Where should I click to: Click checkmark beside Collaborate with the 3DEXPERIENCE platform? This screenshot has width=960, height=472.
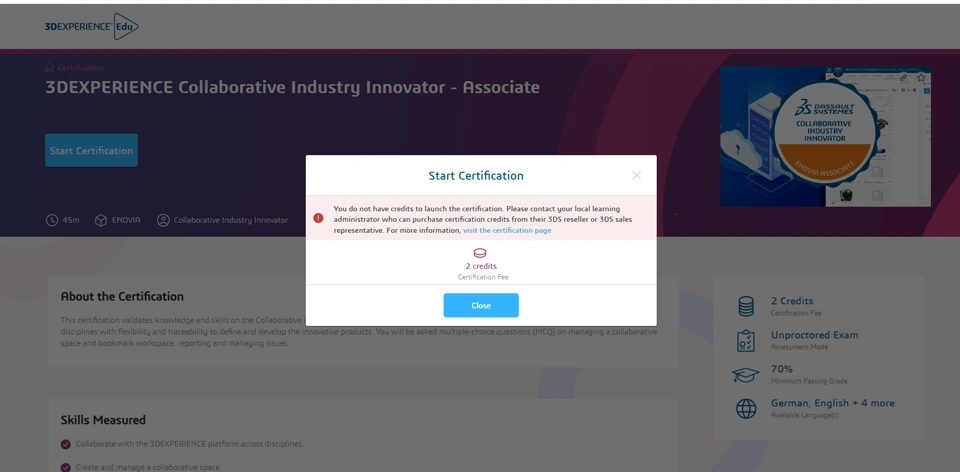(x=66, y=444)
